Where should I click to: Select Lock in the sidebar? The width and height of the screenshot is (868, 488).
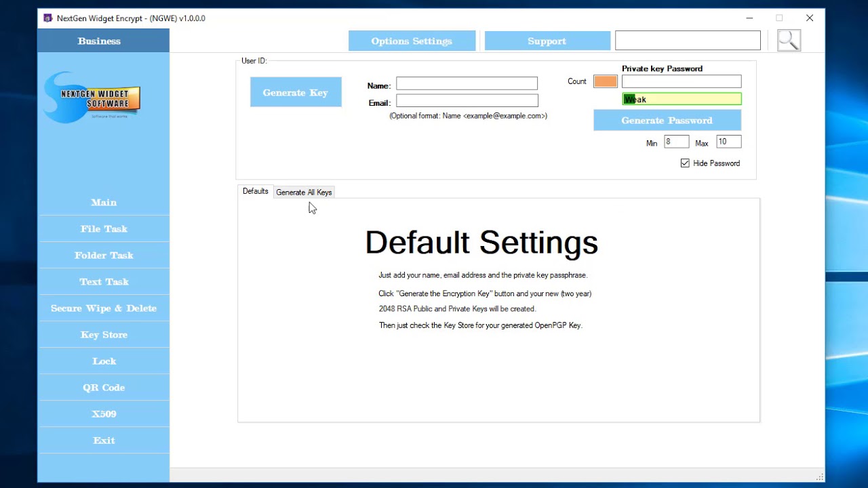[x=104, y=361]
